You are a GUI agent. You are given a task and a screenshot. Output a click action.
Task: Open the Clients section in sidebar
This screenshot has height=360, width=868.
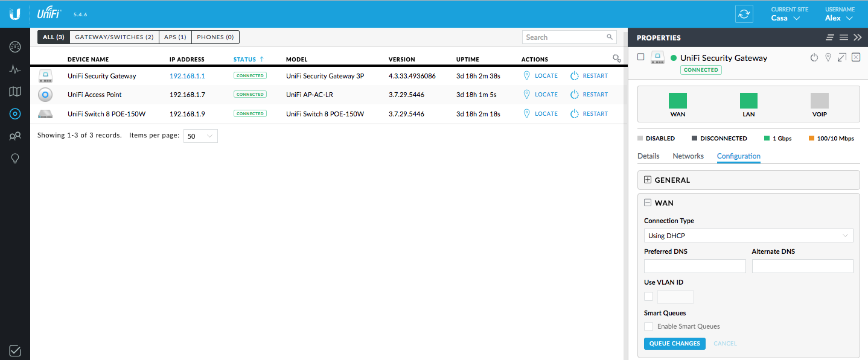pyautogui.click(x=15, y=136)
